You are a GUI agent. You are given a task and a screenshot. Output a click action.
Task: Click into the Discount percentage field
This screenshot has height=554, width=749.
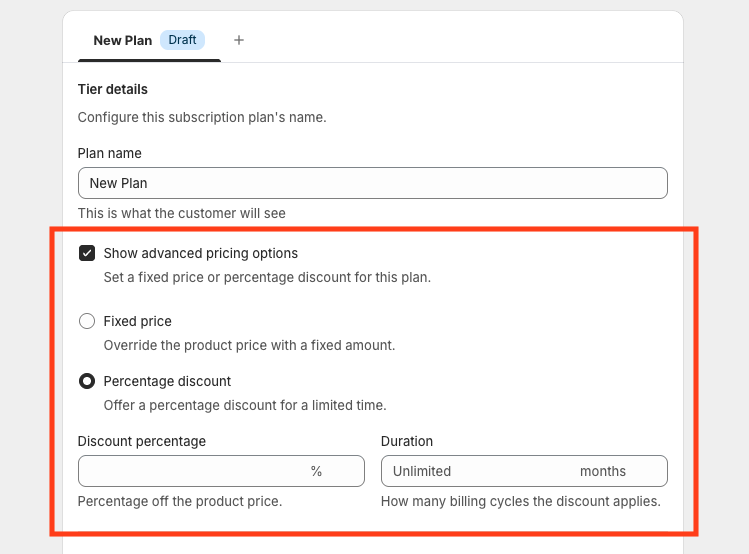coord(190,471)
